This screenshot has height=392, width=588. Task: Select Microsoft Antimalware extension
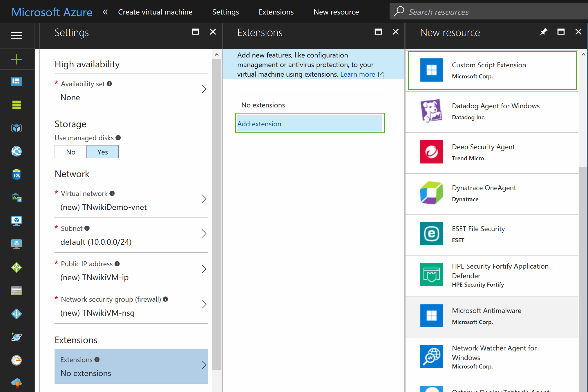[x=492, y=317]
